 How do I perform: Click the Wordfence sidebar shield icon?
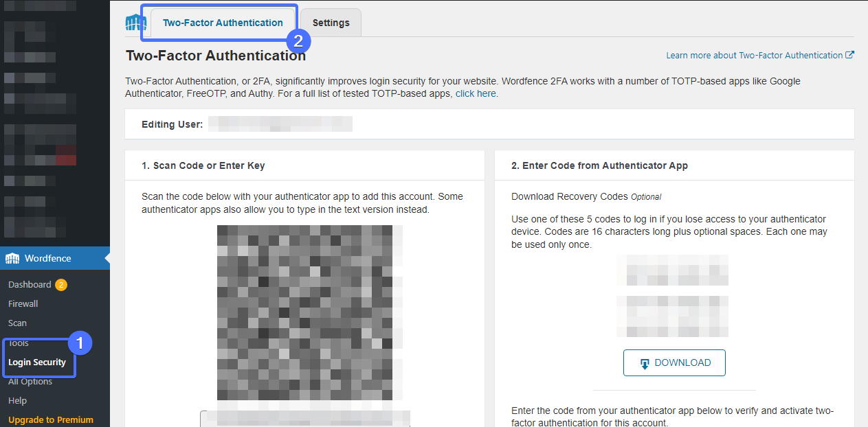coord(12,258)
